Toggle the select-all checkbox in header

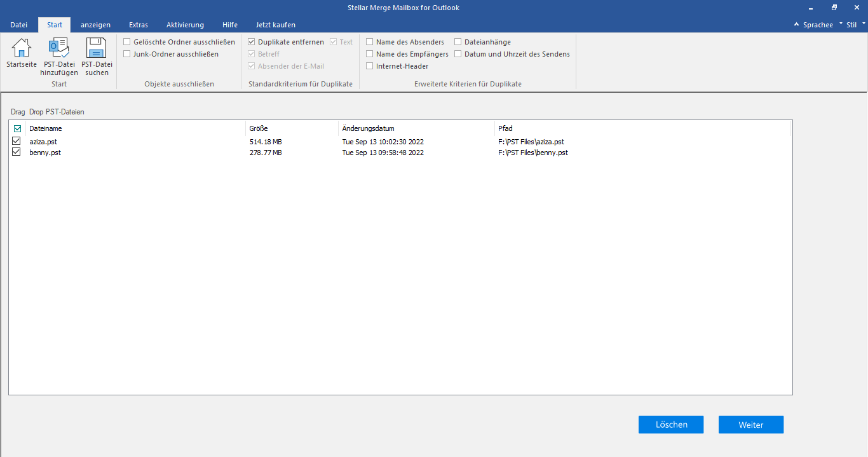(x=18, y=129)
